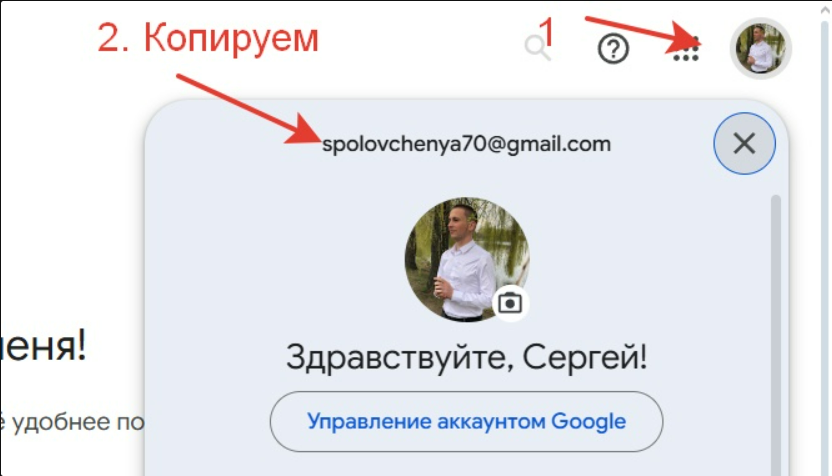The width and height of the screenshot is (832, 476).
Task: Click the search magnifier icon
Action: click(x=537, y=48)
